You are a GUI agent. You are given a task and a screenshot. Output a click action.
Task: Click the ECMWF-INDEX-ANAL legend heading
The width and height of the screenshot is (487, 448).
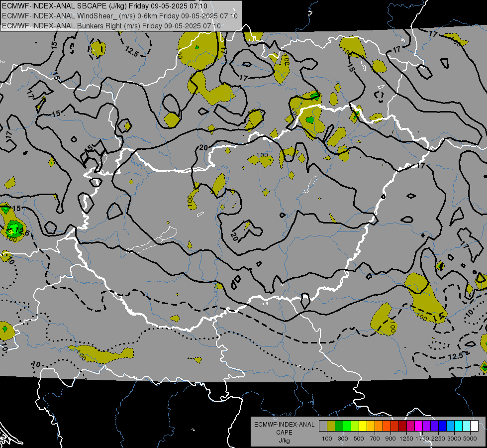click(x=284, y=425)
